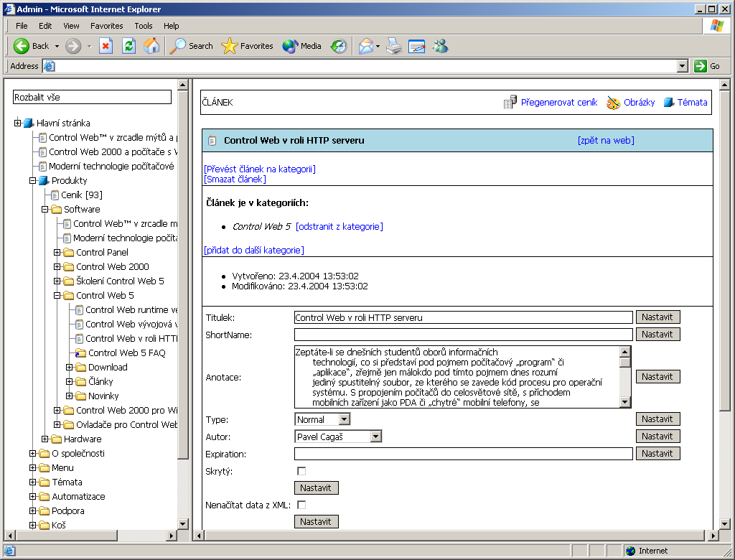Open the Tools menu
The height and width of the screenshot is (560, 735).
(x=144, y=26)
